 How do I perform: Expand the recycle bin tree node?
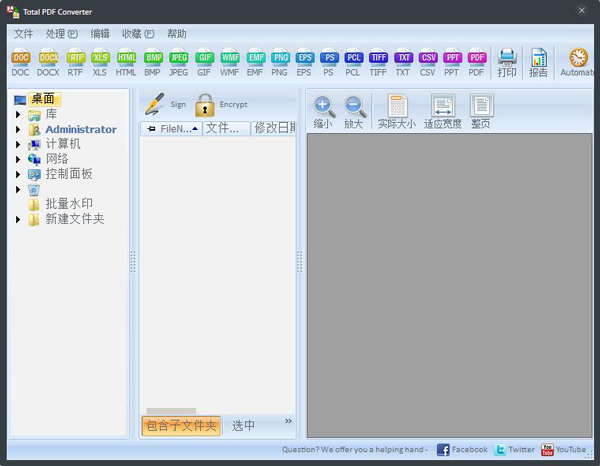point(18,189)
